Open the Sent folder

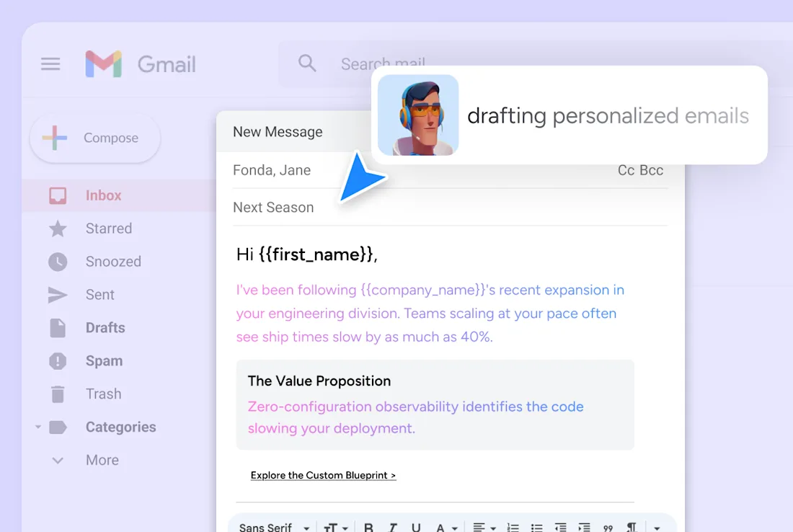[x=100, y=294]
